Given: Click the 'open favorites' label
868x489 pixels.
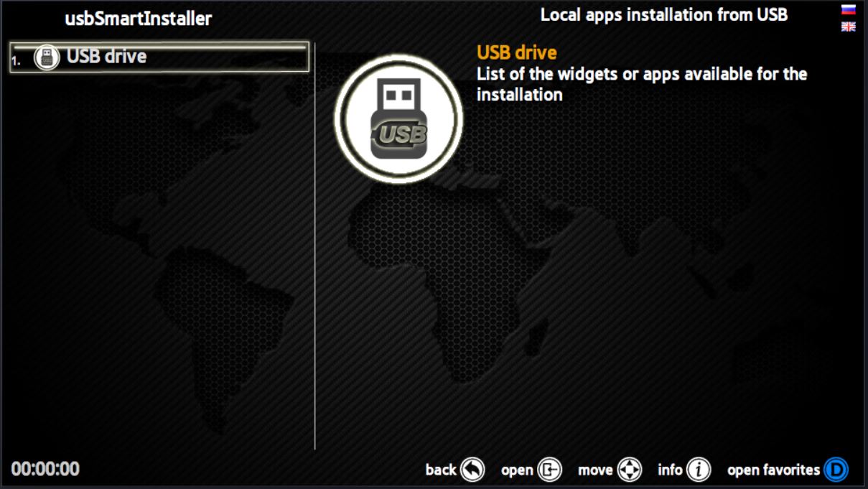Looking at the screenshot, I should [x=773, y=470].
